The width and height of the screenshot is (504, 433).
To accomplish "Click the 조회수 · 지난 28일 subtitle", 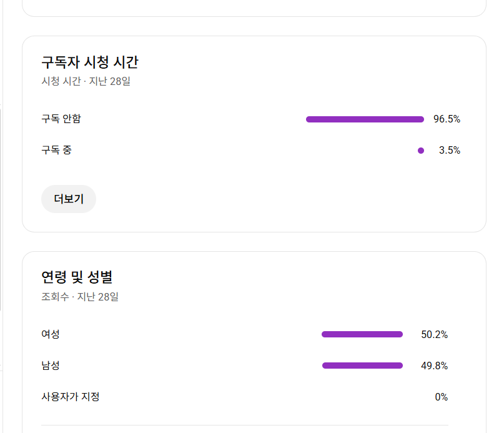I will [x=80, y=297].
